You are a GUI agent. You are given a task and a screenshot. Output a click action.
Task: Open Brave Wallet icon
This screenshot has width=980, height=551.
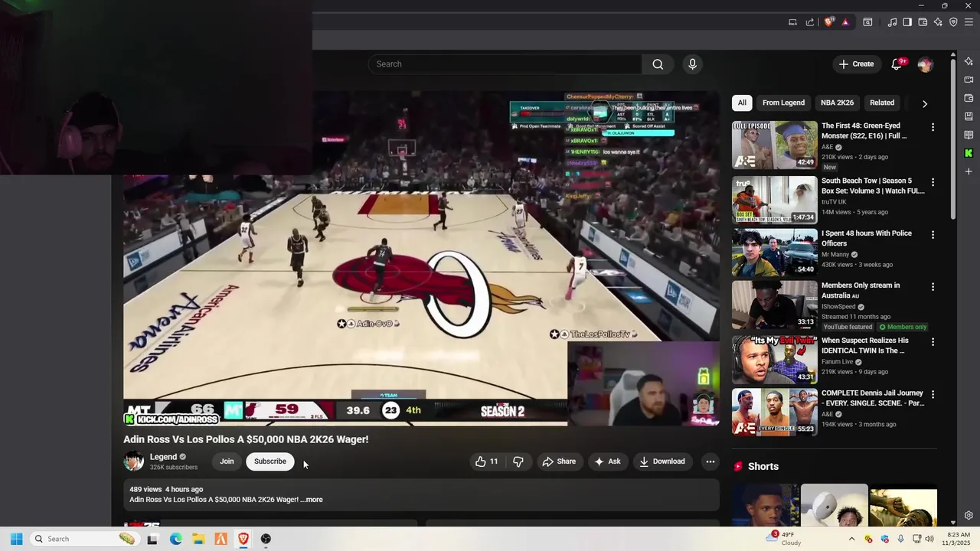(923, 22)
